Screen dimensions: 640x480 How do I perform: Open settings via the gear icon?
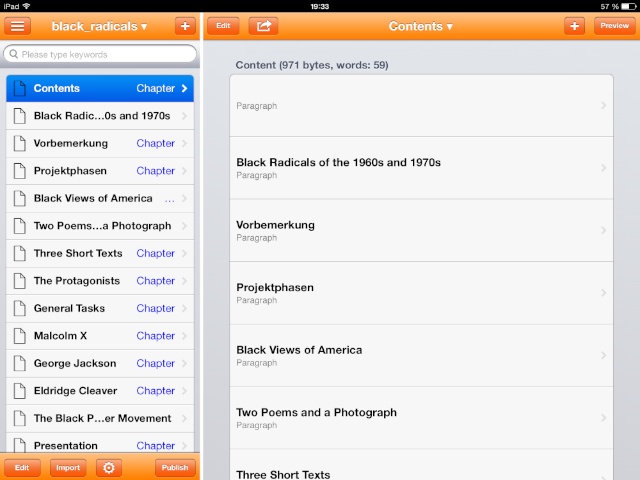pyautogui.click(x=109, y=467)
